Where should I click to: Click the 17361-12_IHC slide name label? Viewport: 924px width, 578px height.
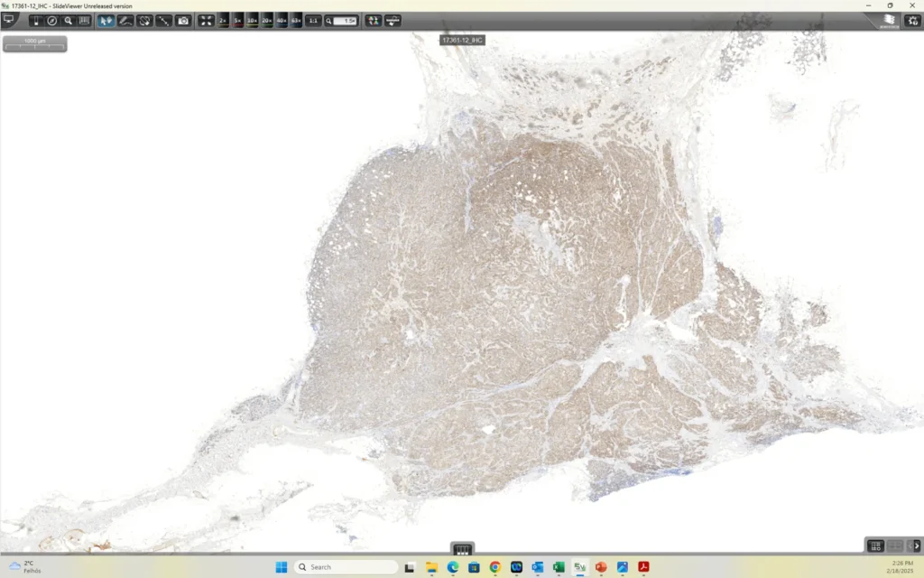coord(462,40)
